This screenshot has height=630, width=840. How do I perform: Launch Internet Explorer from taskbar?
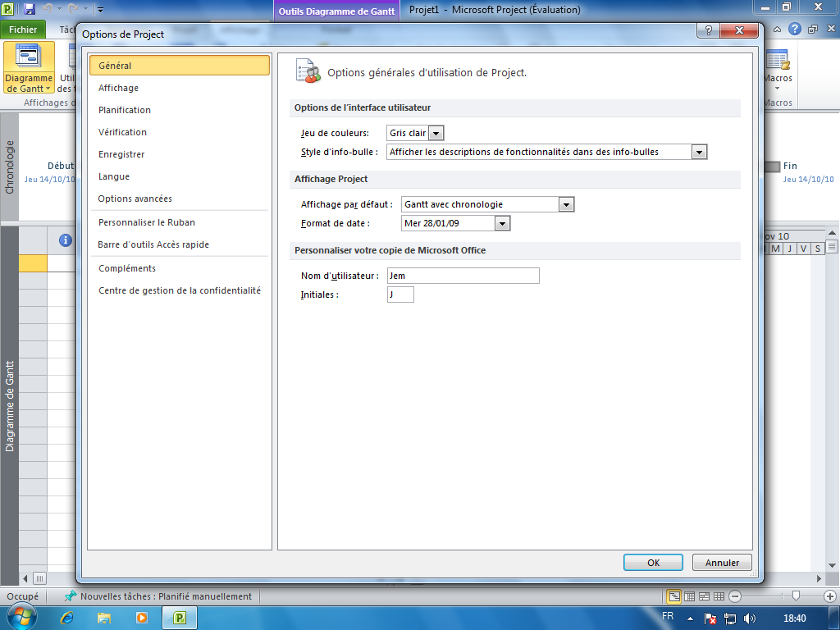click(67, 619)
